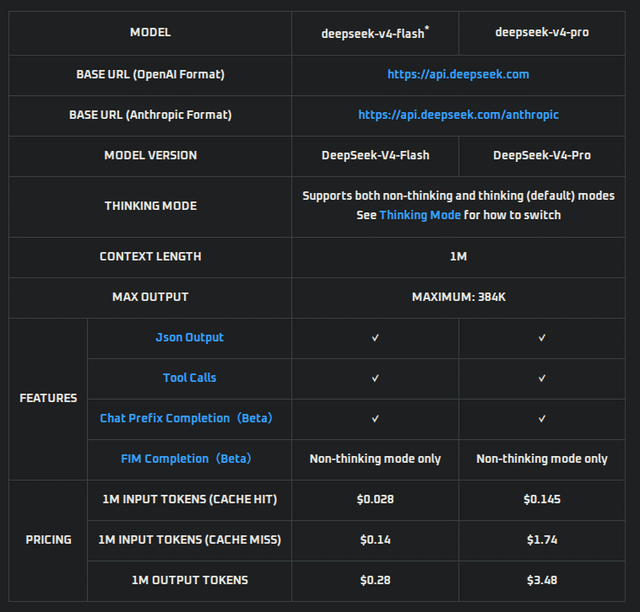This screenshot has height=612, width=640.
Task: Select the $3.48 output price
Action: click(x=542, y=580)
